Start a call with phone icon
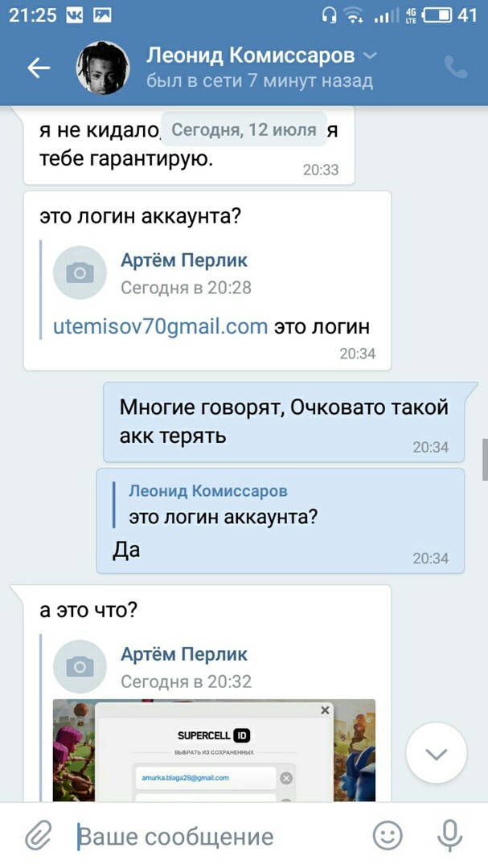488x868 pixels. [456, 68]
